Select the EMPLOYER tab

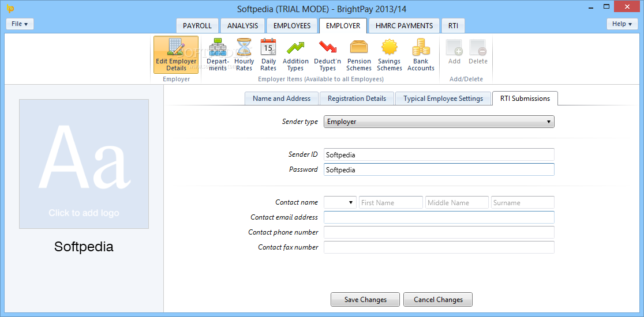coord(343,25)
